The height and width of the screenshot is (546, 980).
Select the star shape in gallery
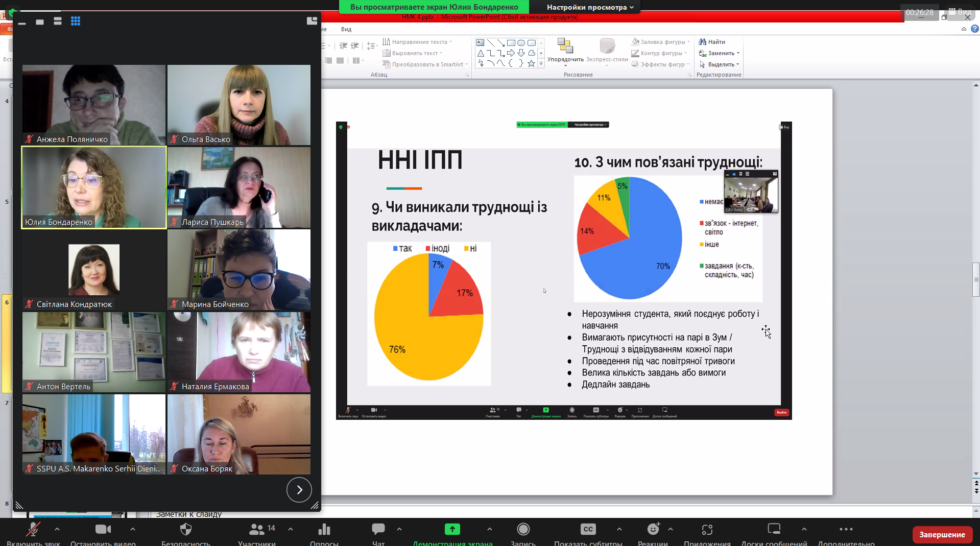531,63
